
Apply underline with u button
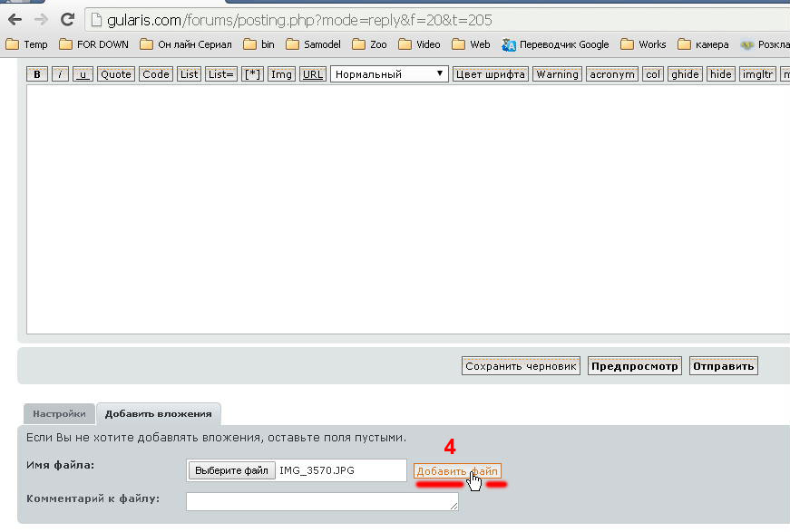click(x=83, y=74)
